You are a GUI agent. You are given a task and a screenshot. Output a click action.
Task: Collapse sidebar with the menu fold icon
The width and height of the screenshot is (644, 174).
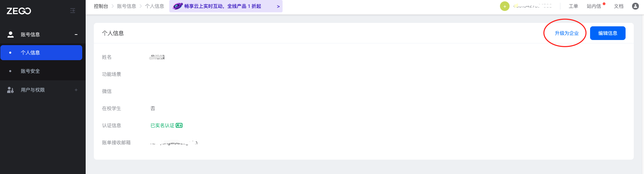[x=73, y=11]
